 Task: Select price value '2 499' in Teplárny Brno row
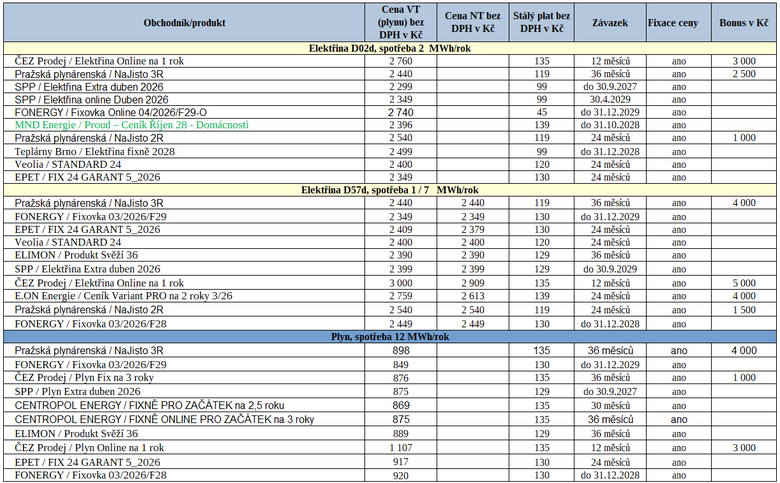[400, 152]
